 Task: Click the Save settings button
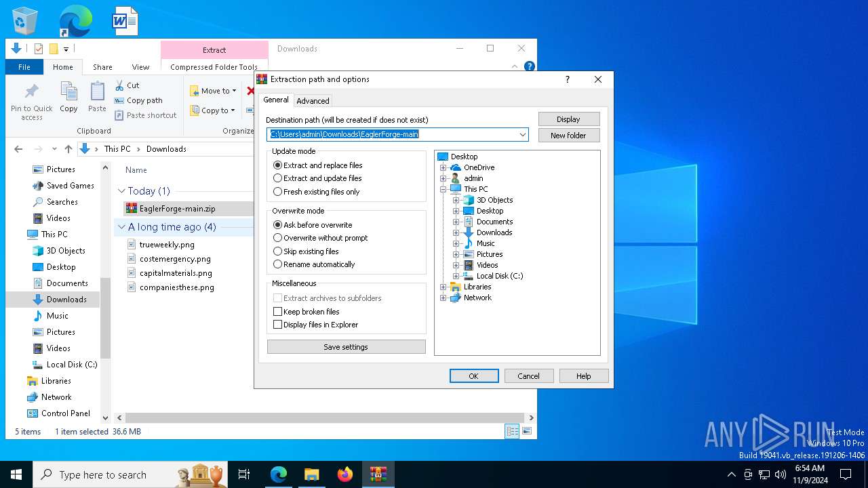[x=346, y=347]
